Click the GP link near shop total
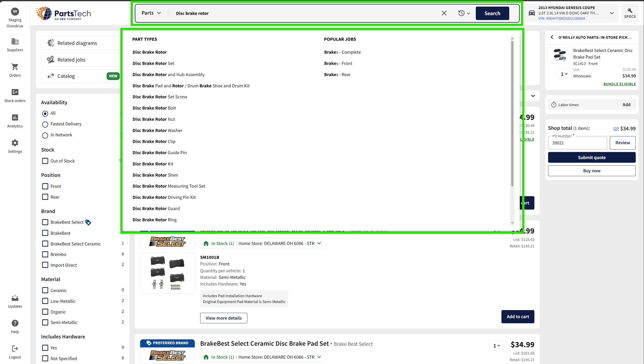This screenshot has height=364, width=644. 616,129
